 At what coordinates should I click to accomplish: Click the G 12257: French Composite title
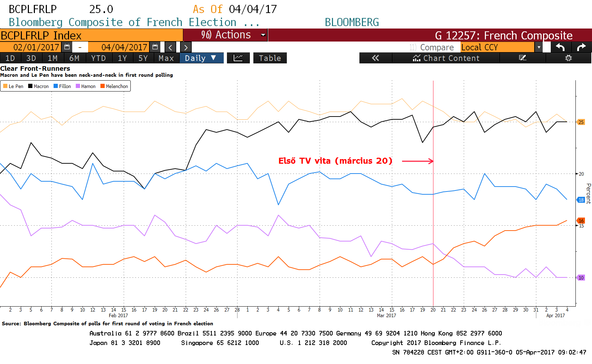pyautogui.click(x=504, y=35)
